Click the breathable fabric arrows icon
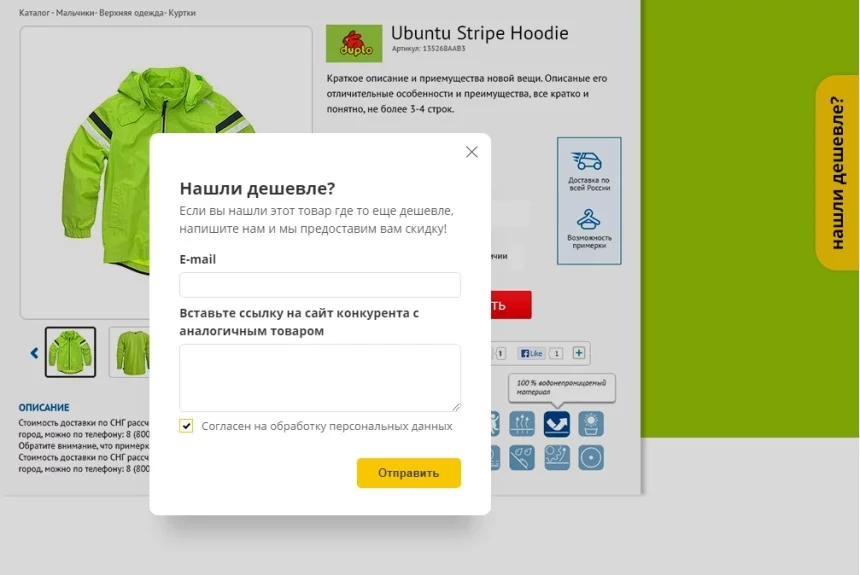This screenshot has width=860, height=575. (522, 424)
